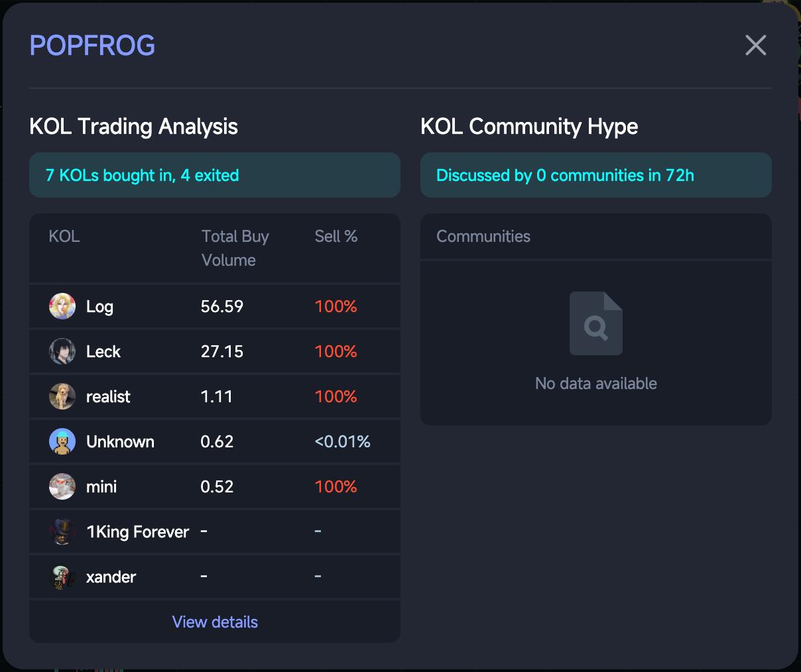Select the 1King Forever row name

click(x=138, y=532)
